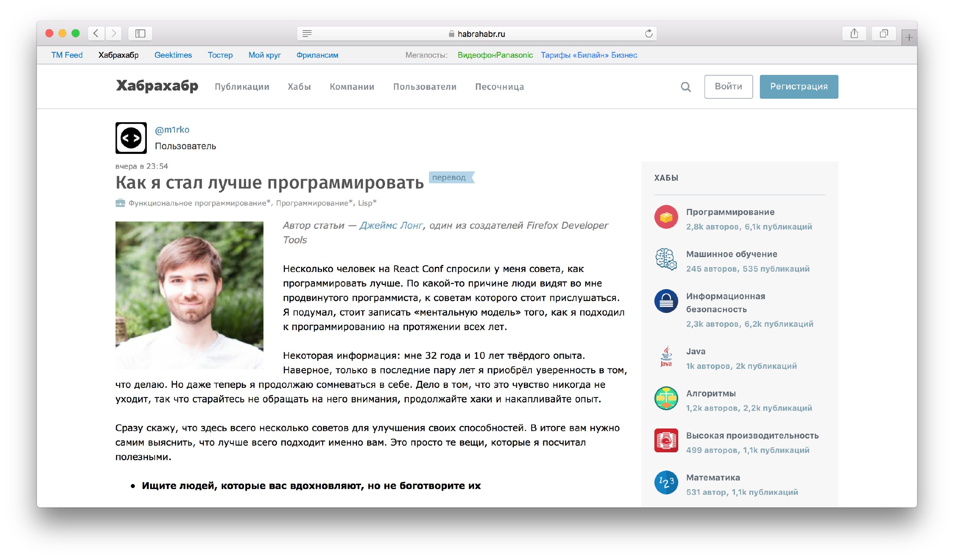
Task: Show all tabs overview icon
Action: (x=884, y=33)
